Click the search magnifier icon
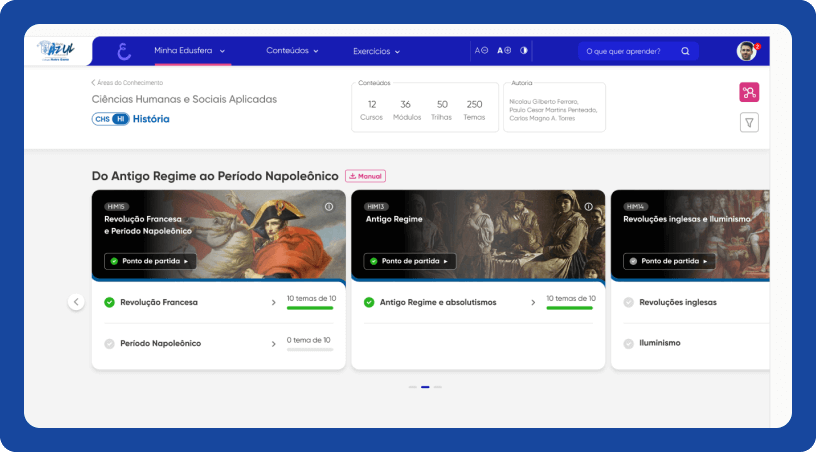The image size is (816, 452). coord(685,51)
